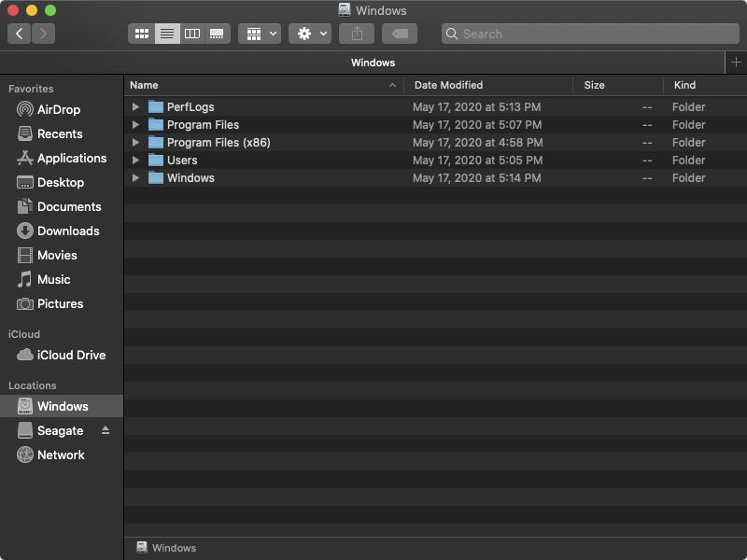This screenshot has width=747, height=560.
Task: Sort by Date Modified column
Action: (x=488, y=85)
